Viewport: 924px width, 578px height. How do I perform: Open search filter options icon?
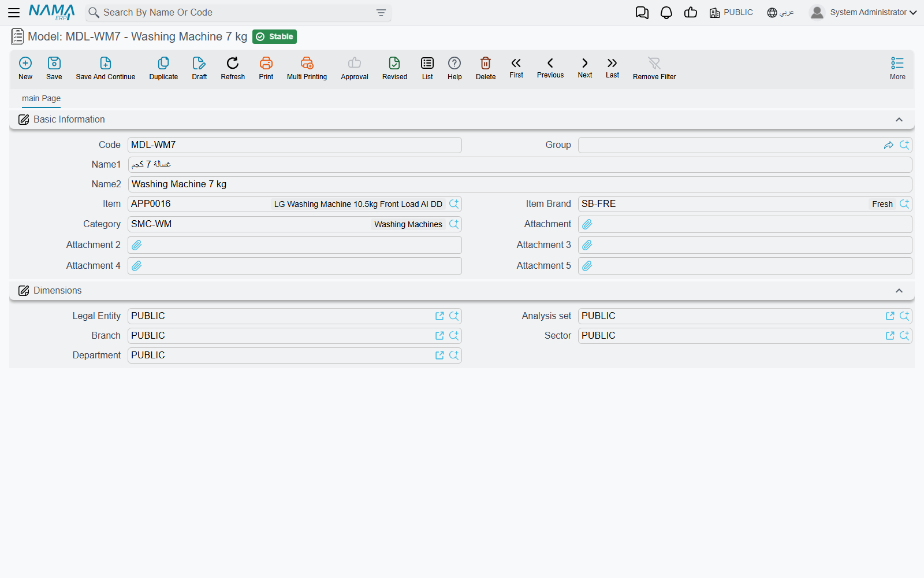click(381, 13)
